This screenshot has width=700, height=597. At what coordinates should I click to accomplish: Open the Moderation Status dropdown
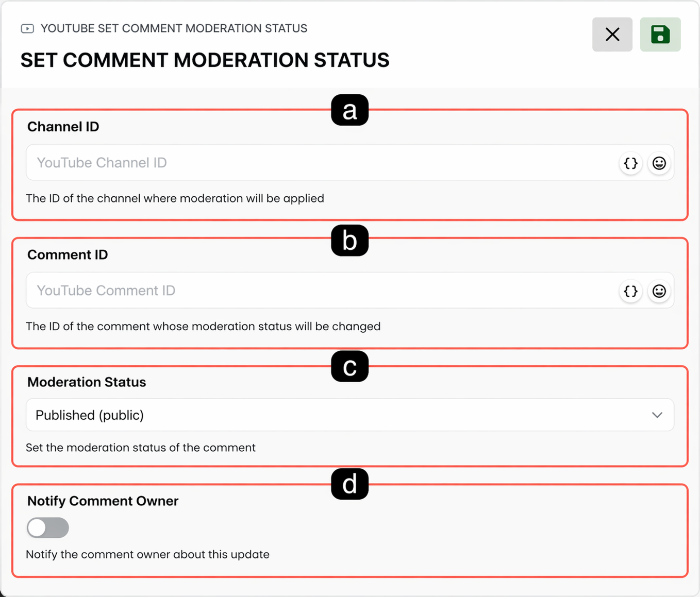pos(350,415)
